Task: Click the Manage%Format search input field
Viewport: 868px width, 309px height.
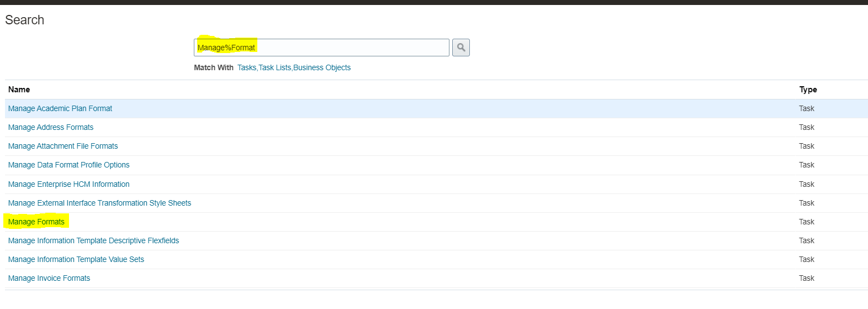Action: coord(321,48)
